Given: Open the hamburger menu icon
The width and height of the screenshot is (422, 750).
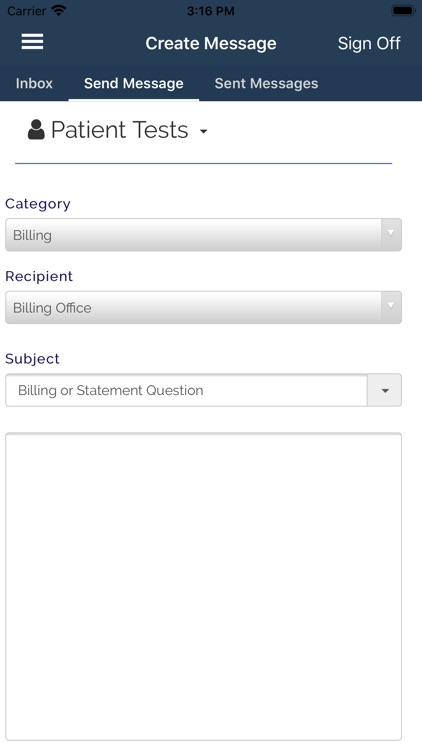Looking at the screenshot, I should pos(33,42).
